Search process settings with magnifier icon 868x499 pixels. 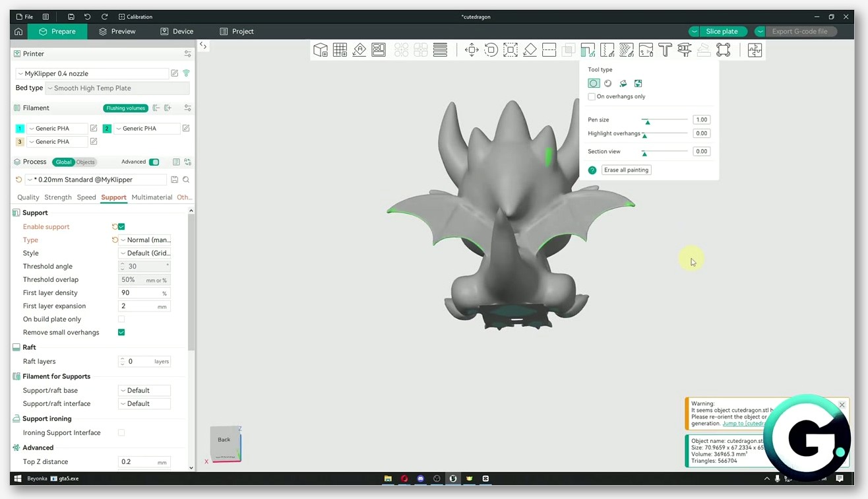186,180
